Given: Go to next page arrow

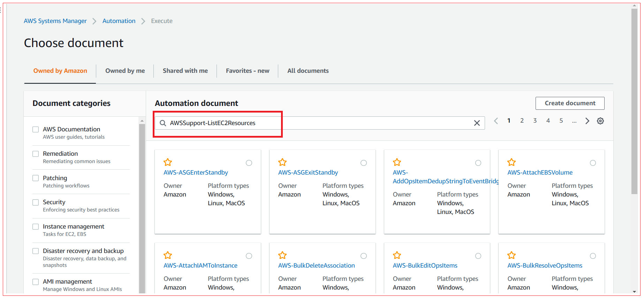Looking at the screenshot, I should pyautogui.click(x=587, y=121).
